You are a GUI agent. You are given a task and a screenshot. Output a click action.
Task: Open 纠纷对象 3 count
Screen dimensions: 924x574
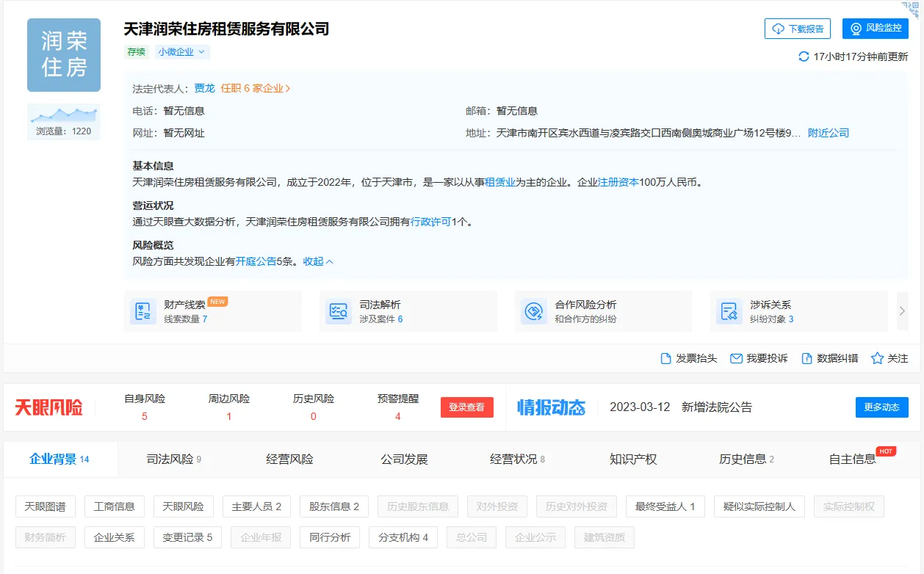(x=771, y=319)
